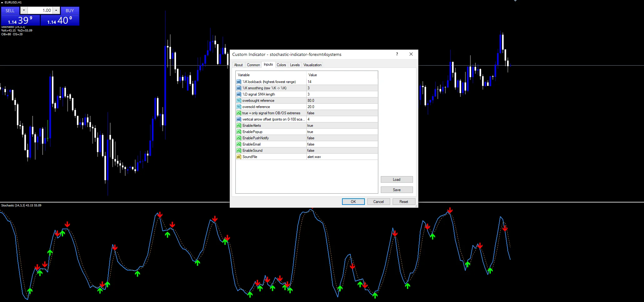Screen dimensions: 644x302
Task: Select the EnableEmail value false
Action: 342,144
